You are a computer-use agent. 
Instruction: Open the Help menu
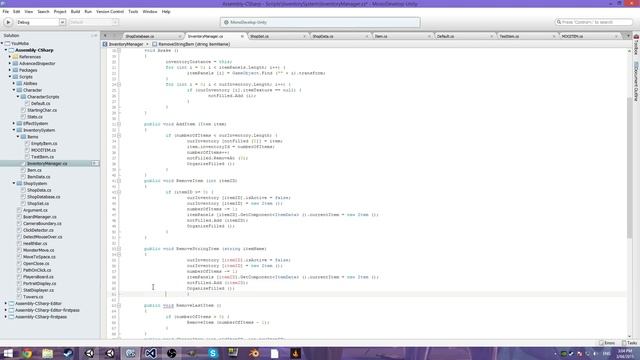[166, 12]
